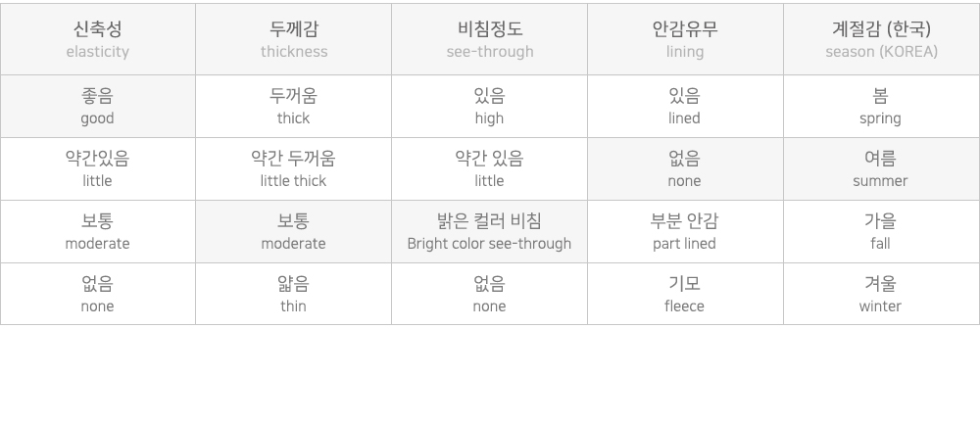Image resolution: width=980 pixels, height=423 pixels.
Task: Select the 'thick' thickness cell
Action: click(x=294, y=107)
